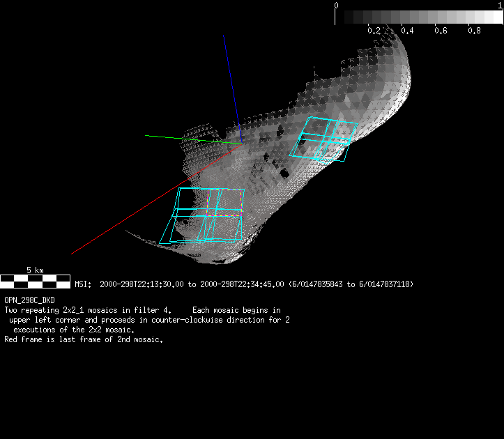Click the '0' label at color bar start

(336, 5)
